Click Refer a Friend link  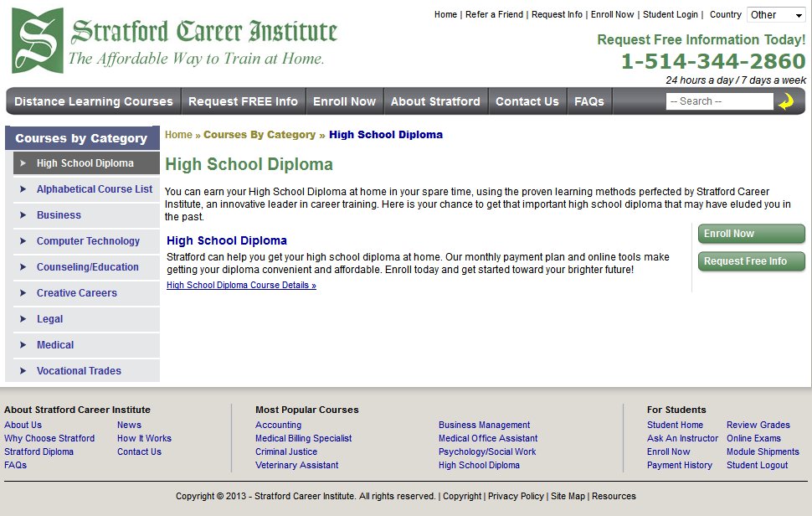tap(494, 14)
